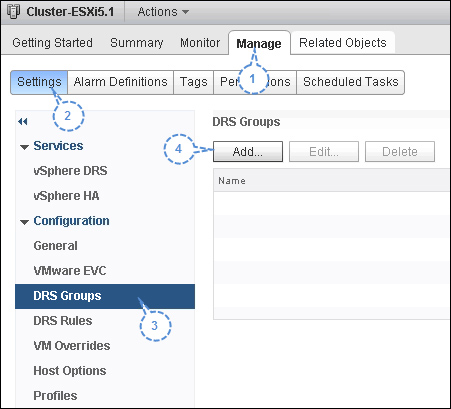Select Host Options in the sidebar
This screenshot has height=409, width=451.
[70, 371]
